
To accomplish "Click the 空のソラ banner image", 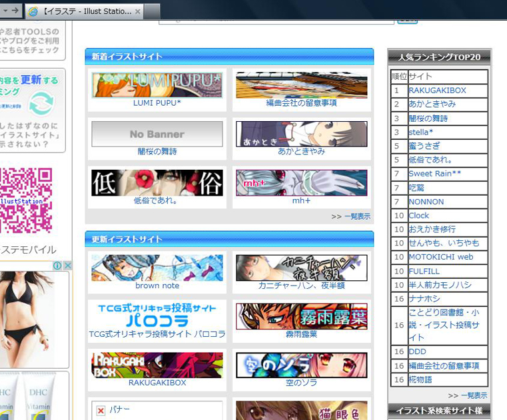I will [301, 365].
